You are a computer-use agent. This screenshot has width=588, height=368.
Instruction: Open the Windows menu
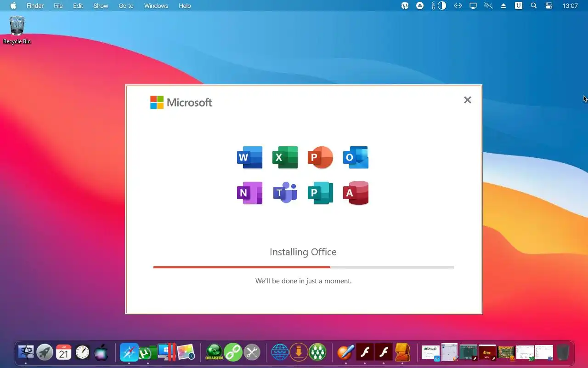pyautogui.click(x=156, y=6)
